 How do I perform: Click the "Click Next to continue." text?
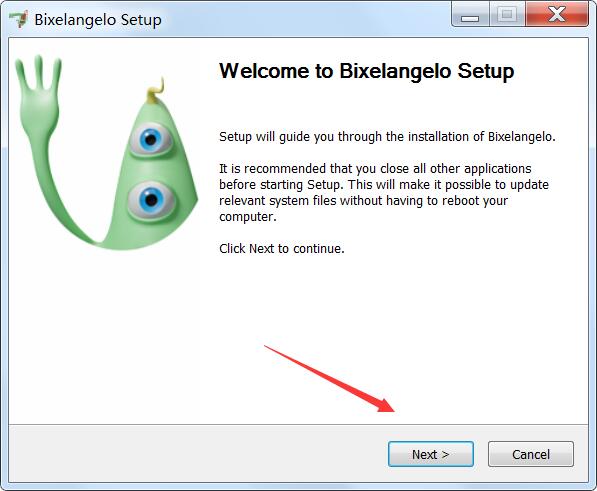click(282, 249)
